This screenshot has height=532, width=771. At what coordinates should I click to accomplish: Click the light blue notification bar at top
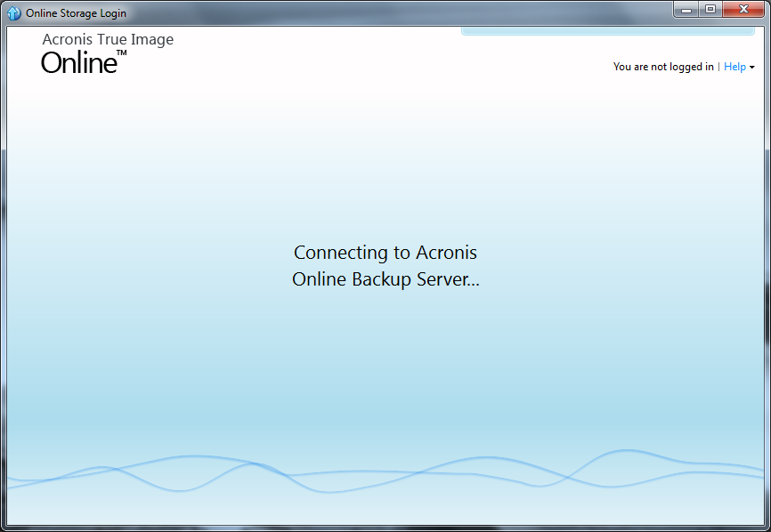[608, 31]
